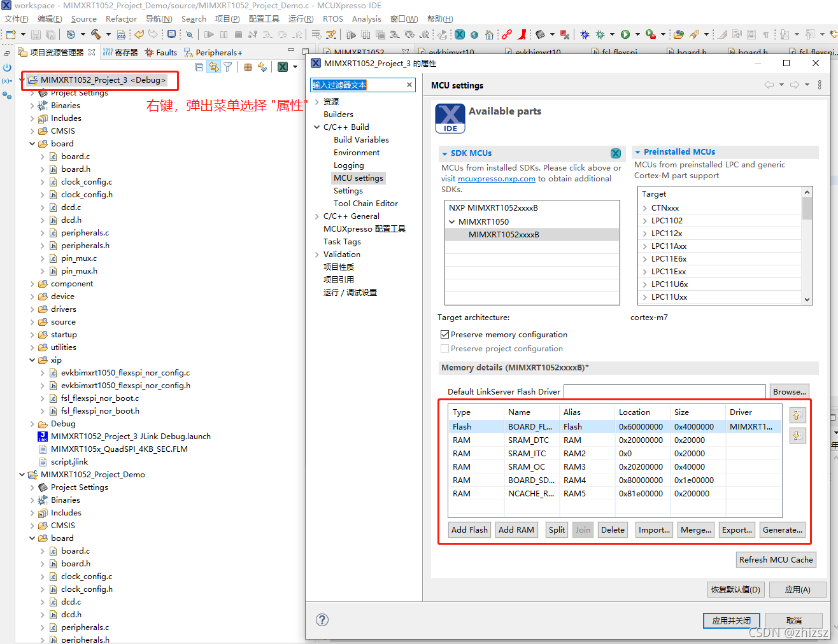Open the Source menu
Viewport: 838px width, 644px height.
tap(84, 19)
